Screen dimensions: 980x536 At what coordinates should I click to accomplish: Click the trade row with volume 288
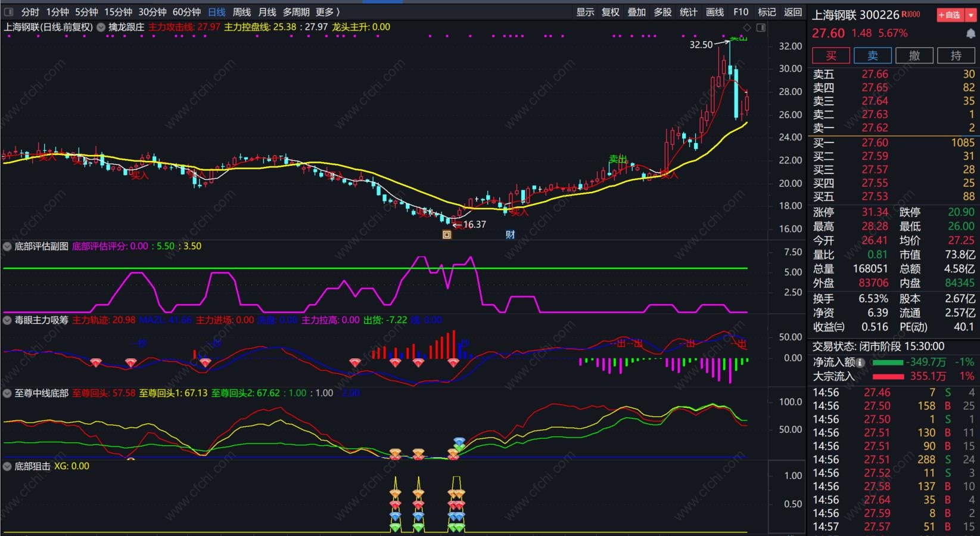tap(894, 460)
